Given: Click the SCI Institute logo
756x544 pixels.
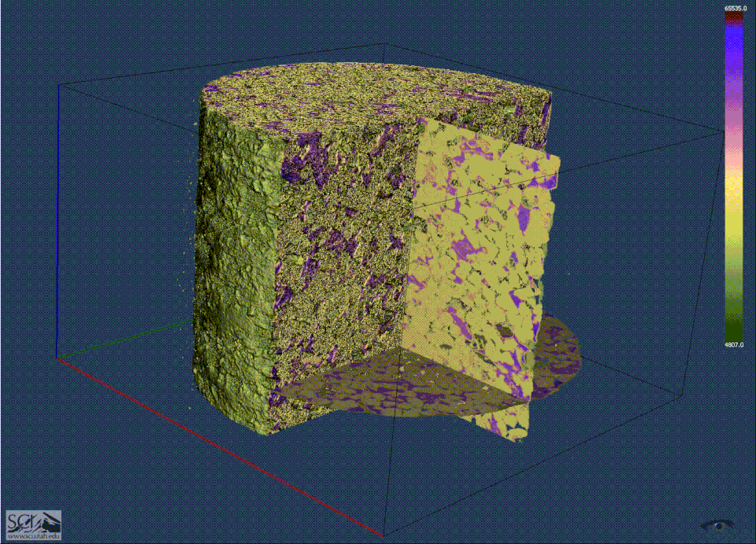Looking at the screenshot, I should (33, 520).
